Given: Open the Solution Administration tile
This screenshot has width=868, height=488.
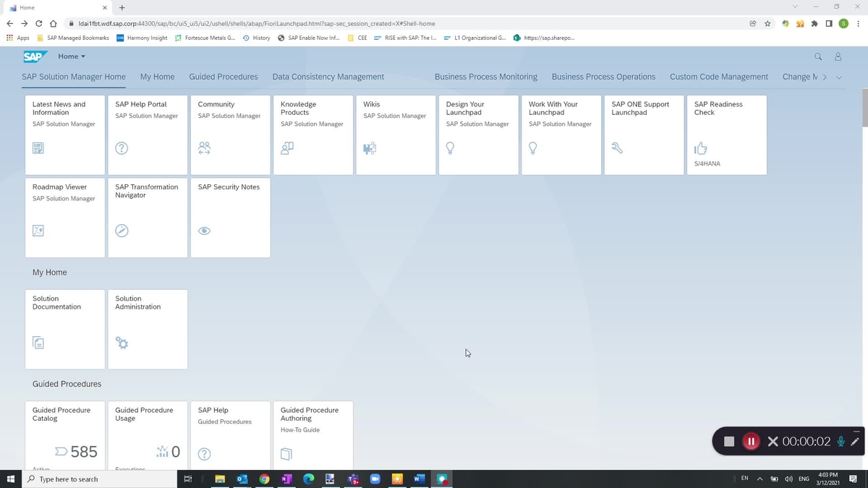Looking at the screenshot, I should (148, 330).
